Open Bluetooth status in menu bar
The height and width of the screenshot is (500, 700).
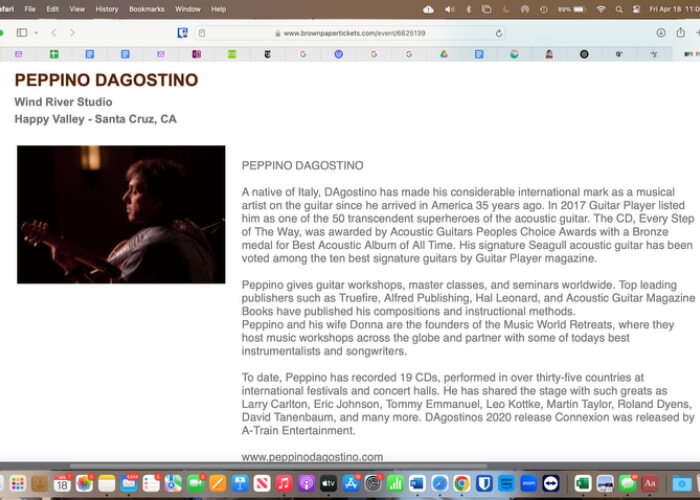[468, 9]
